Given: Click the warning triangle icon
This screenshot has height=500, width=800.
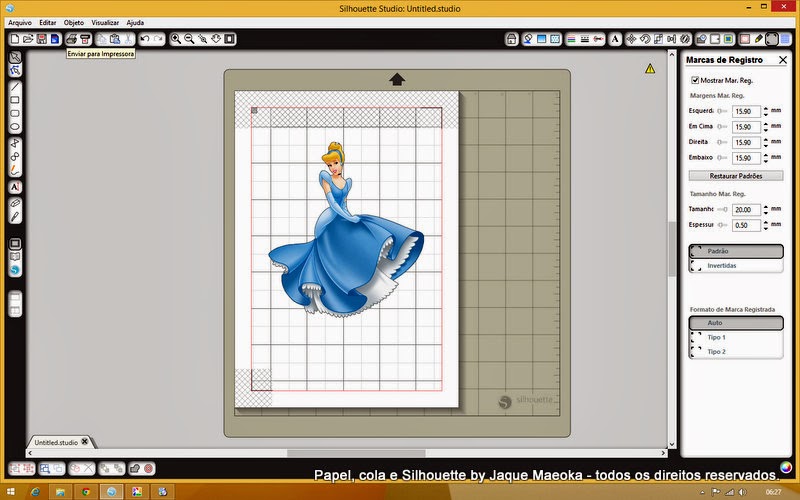Looking at the screenshot, I should pos(649,68).
